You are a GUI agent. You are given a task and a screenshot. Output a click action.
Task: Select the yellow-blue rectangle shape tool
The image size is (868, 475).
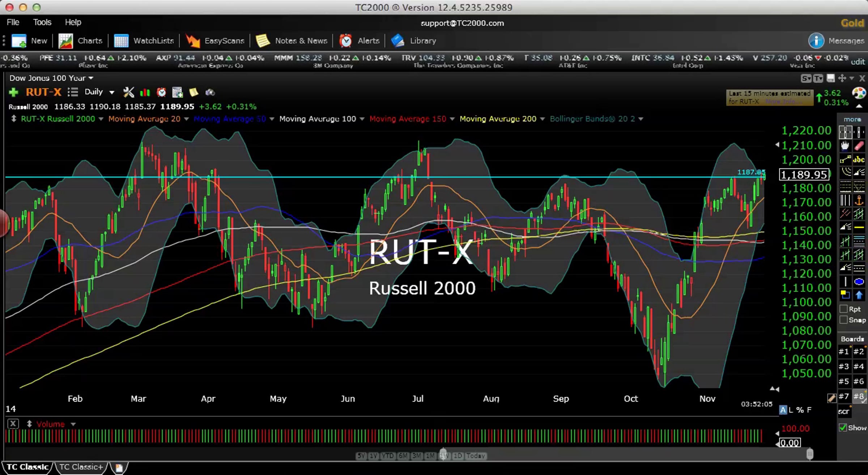coord(845,295)
